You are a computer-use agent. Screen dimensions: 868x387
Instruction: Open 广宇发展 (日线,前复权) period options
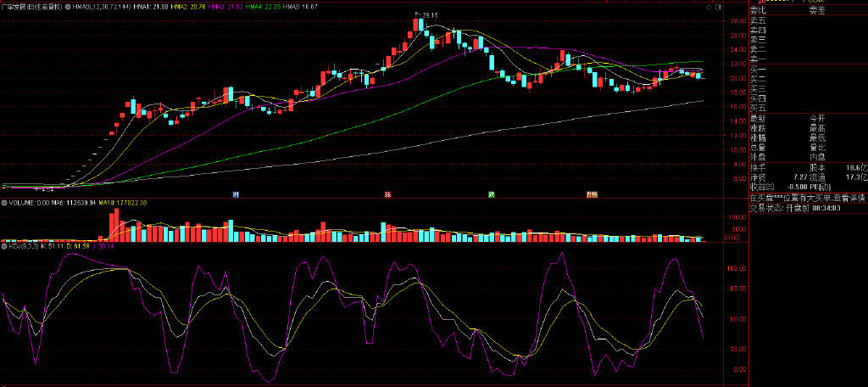point(32,6)
